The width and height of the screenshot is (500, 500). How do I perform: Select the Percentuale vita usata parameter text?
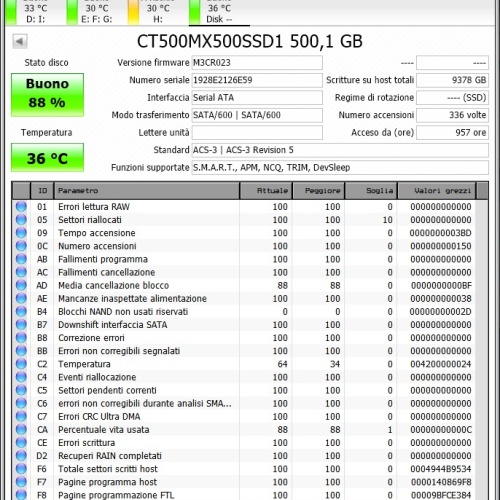104,430
